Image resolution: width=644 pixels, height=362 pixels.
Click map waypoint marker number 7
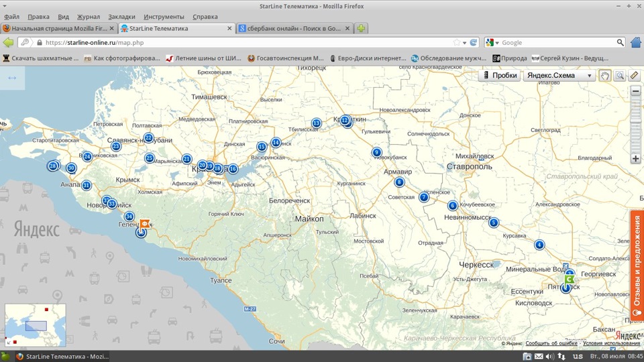click(x=424, y=197)
